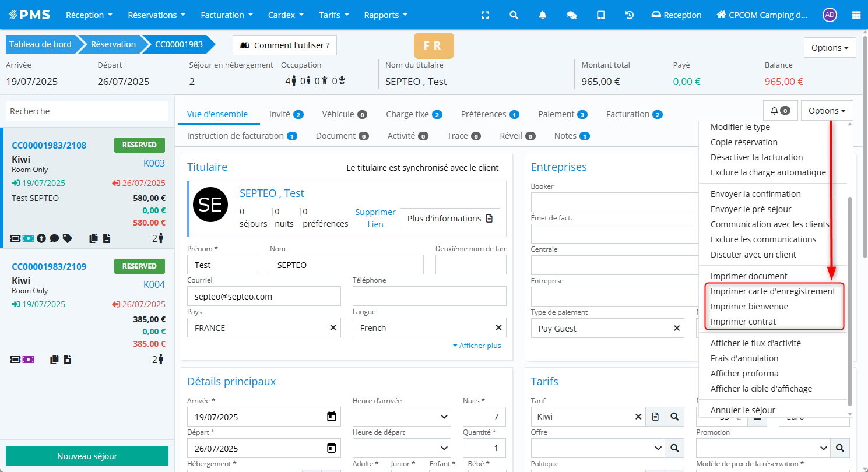Open the Réservations dropdown menu
Screen dimensions: 868x472
pos(156,15)
